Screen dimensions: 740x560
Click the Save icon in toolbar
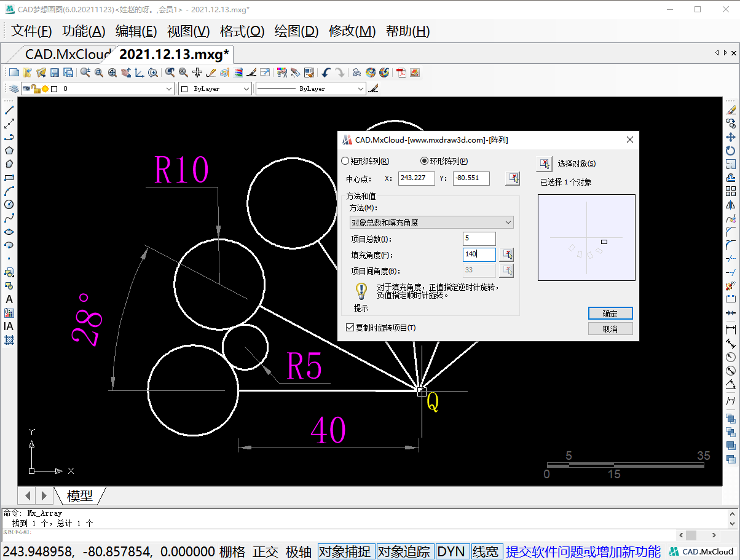tap(55, 73)
